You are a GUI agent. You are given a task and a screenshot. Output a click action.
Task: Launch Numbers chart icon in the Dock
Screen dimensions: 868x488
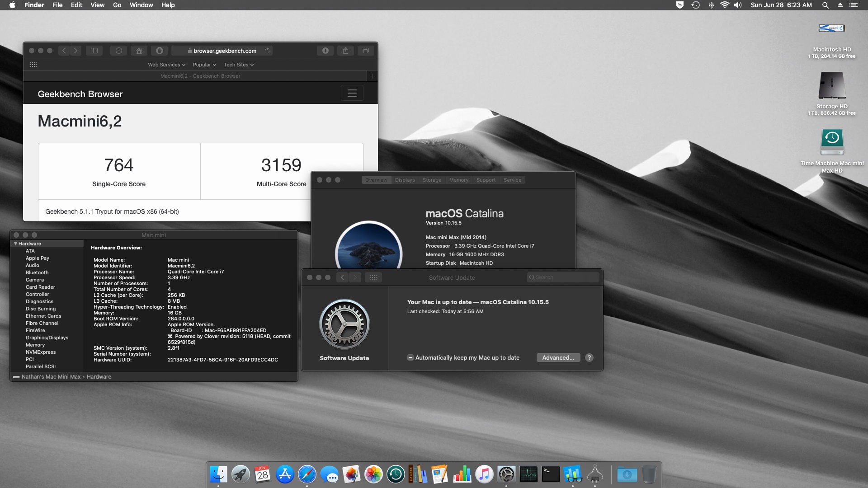tap(462, 474)
